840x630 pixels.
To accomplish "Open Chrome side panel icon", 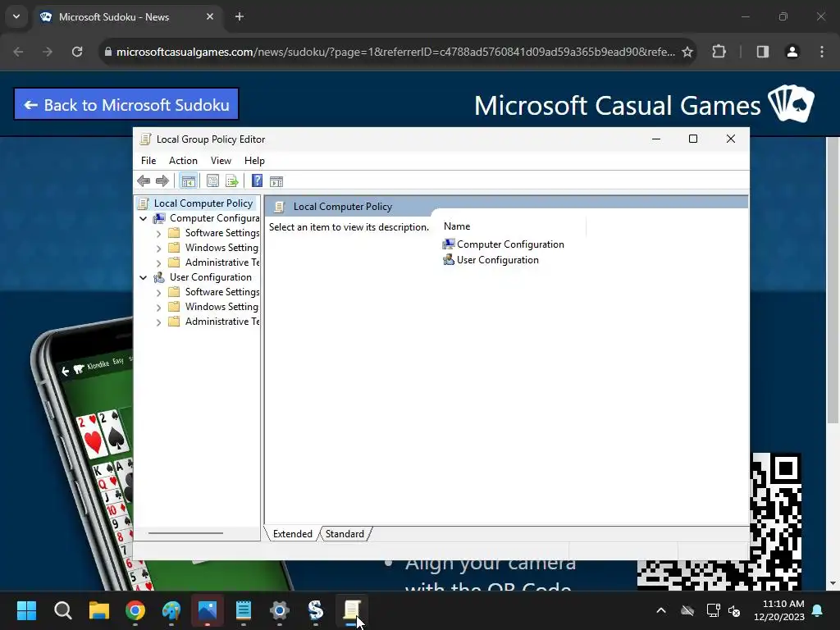I will [763, 52].
